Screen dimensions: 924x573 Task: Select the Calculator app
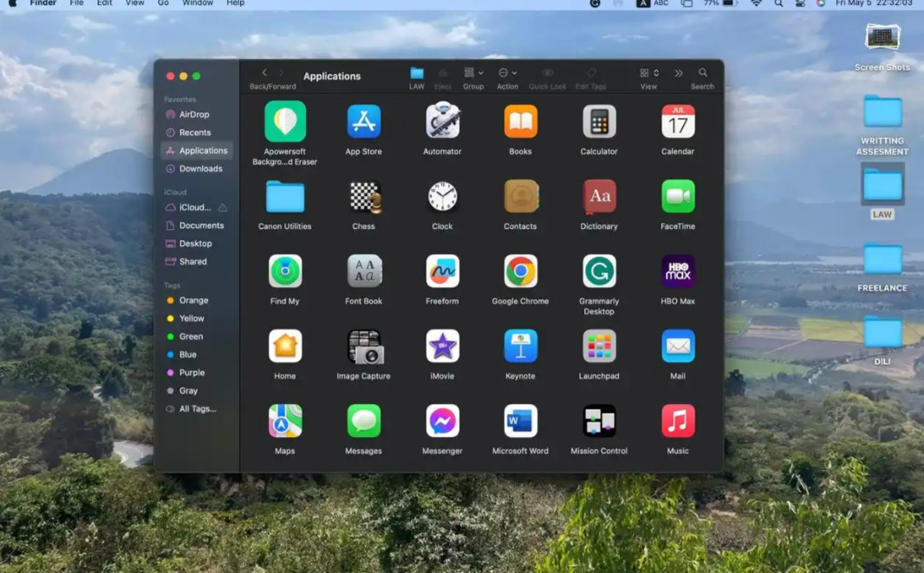pos(599,121)
